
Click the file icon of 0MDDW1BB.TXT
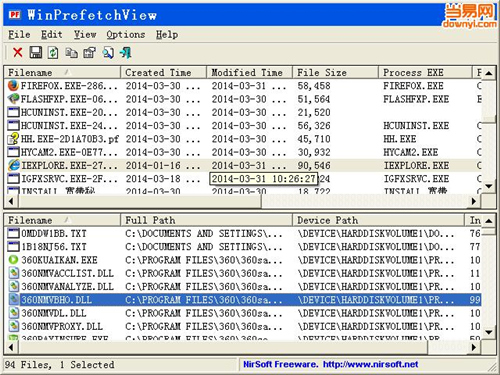coord(13,233)
